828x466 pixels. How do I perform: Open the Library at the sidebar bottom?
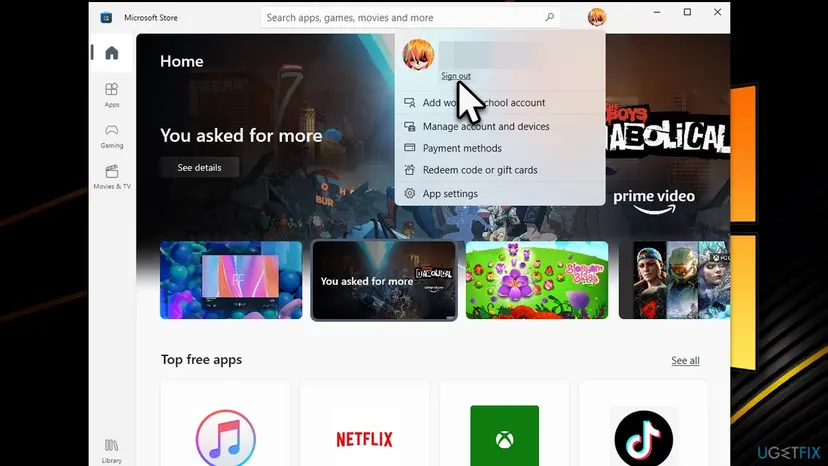tap(111, 451)
